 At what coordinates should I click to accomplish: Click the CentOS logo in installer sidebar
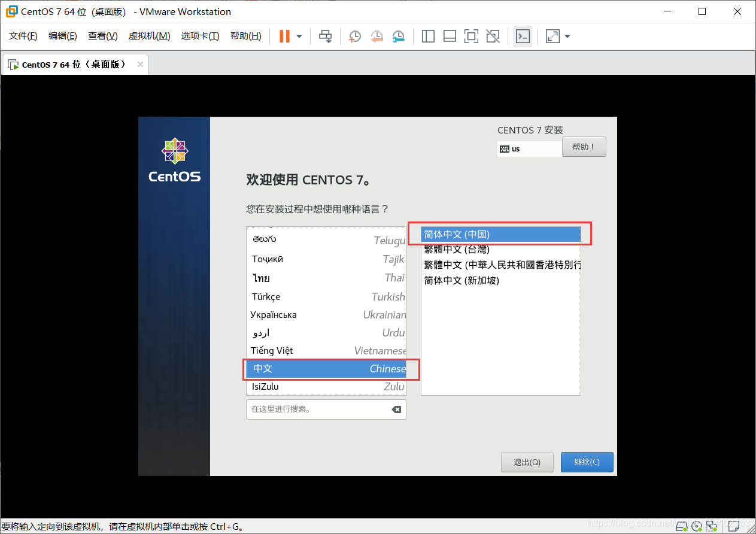coord(174,160)
